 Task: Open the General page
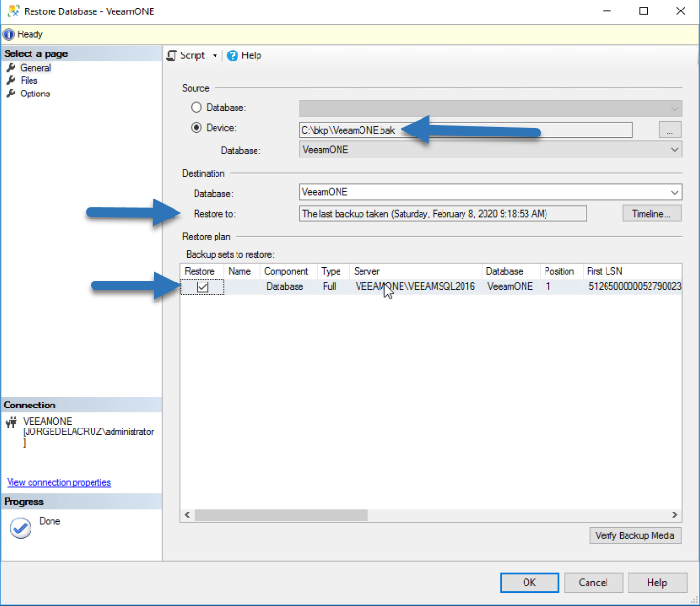point(35,68)
